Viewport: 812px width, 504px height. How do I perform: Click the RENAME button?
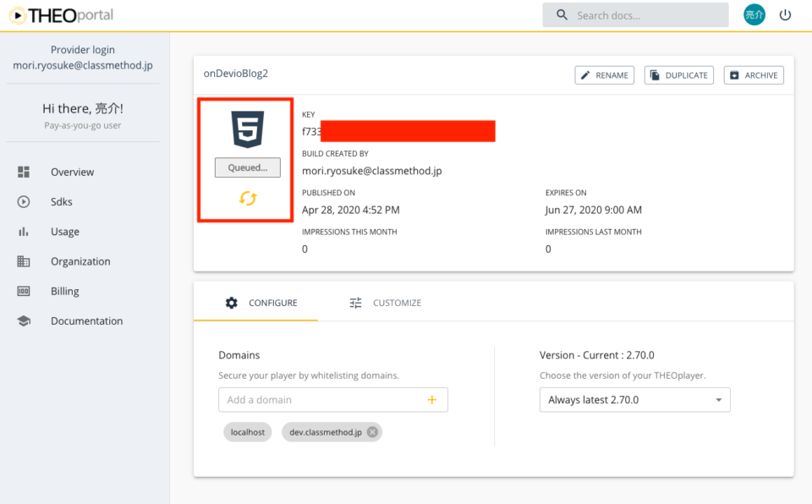tap(605, 74)
